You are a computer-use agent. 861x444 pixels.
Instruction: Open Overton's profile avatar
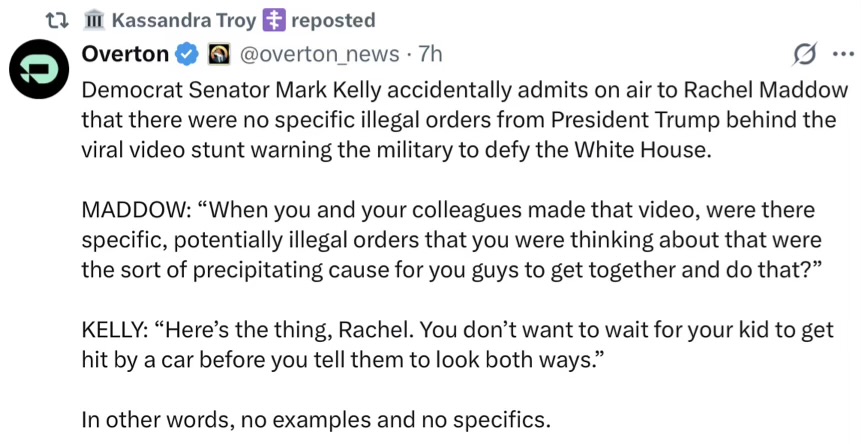point(38,72)
